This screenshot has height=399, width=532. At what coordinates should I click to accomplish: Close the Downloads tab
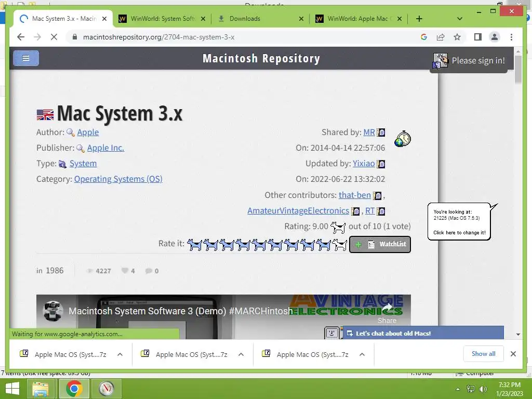click(x=301, y=19)
